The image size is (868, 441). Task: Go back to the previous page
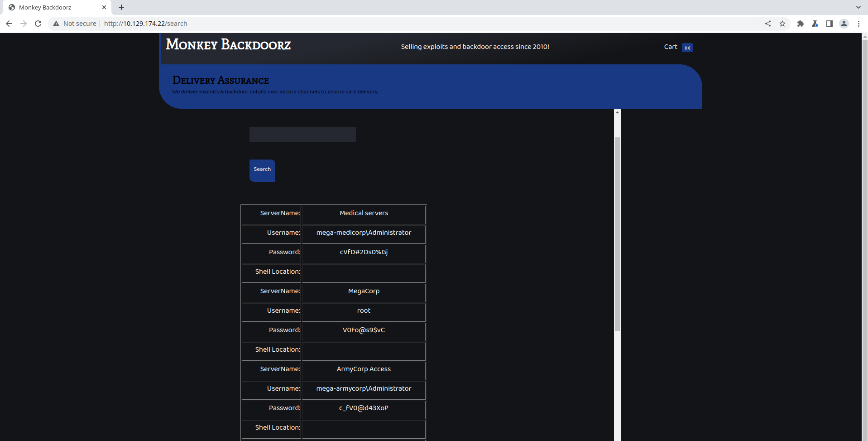[x=9, y=24]
